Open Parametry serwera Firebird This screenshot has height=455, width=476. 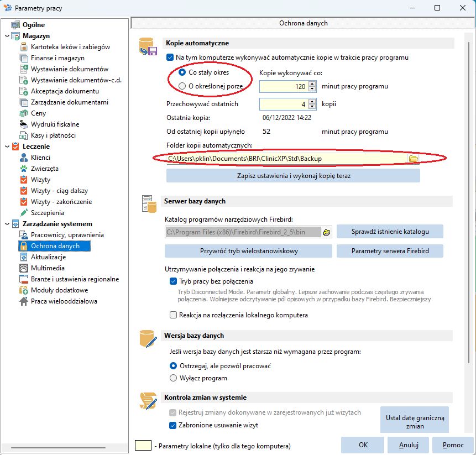[x=390, y=251]
